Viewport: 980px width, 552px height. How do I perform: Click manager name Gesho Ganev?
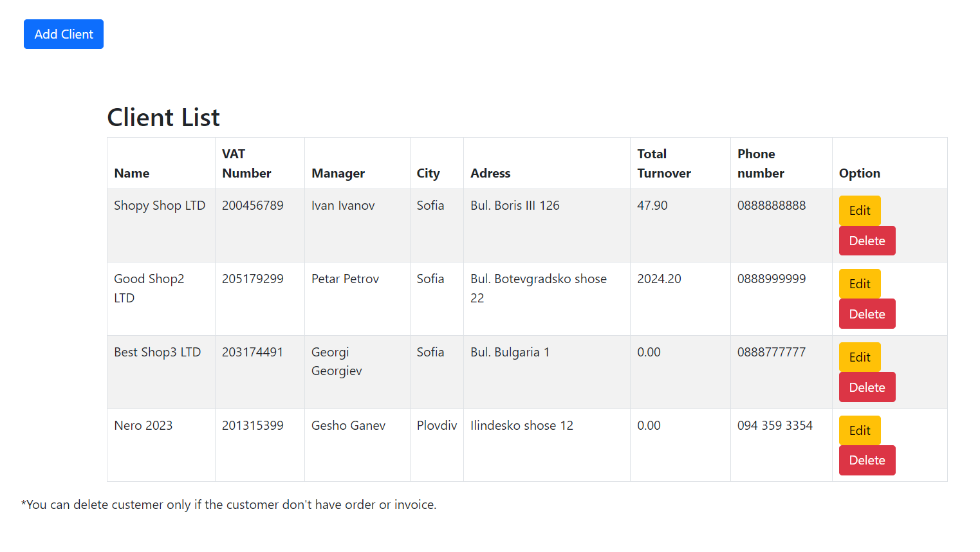coord(348,425)
